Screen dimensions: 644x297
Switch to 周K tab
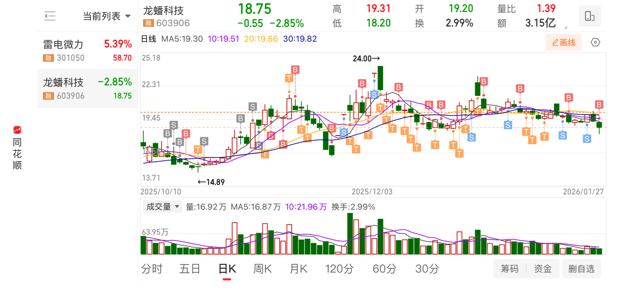[x=262, y=269]
